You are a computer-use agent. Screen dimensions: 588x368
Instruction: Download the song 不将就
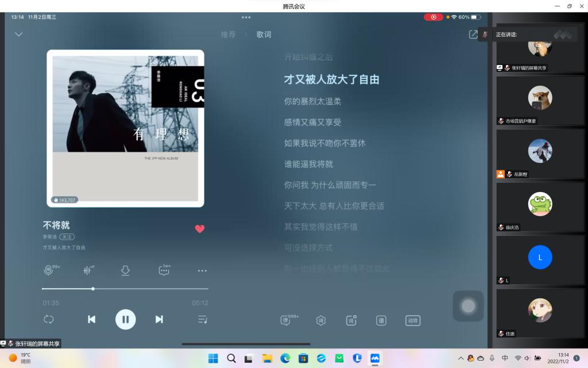[125, 270]
